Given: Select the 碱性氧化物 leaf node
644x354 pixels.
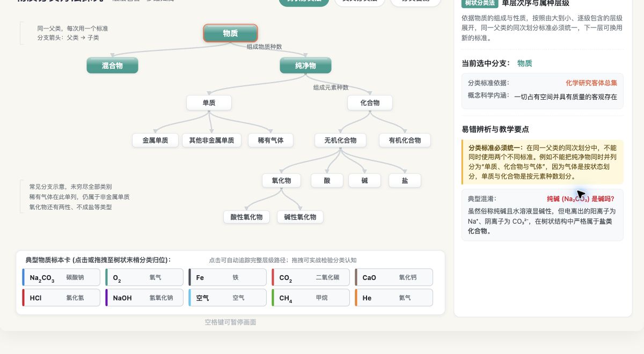Looking at the screenshot, I should [x=300, y=217].
